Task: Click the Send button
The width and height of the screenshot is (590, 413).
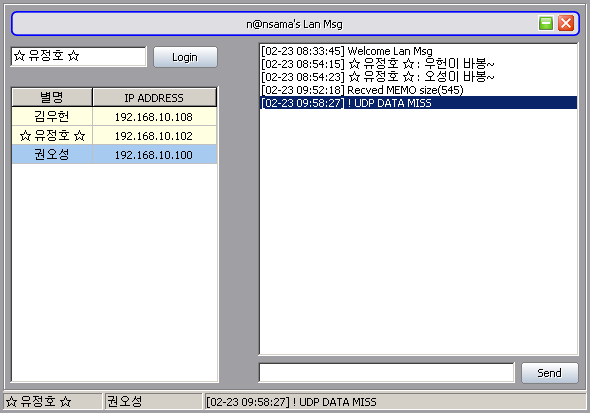Action: [549, 373]
